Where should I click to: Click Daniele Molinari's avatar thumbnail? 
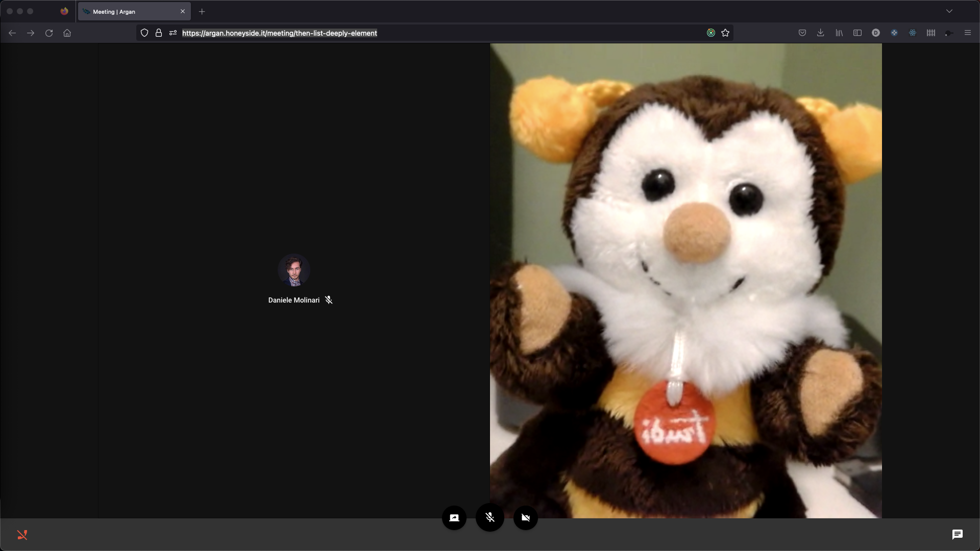pos(293,270)
